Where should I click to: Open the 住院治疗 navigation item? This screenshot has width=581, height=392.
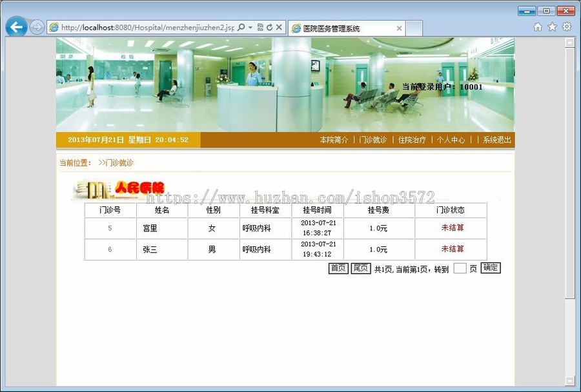[412, 140]
